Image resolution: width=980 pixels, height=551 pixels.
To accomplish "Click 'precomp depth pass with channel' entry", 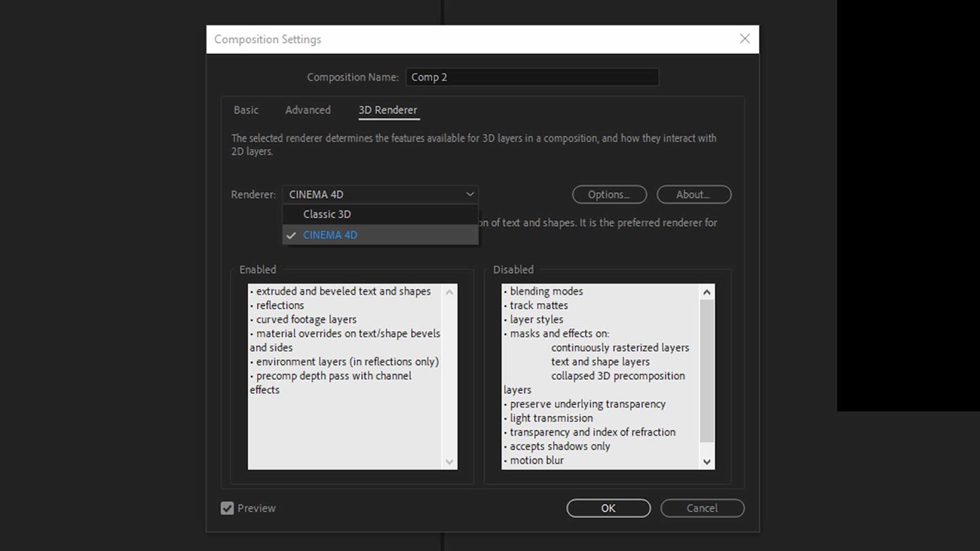I will 334,376.
